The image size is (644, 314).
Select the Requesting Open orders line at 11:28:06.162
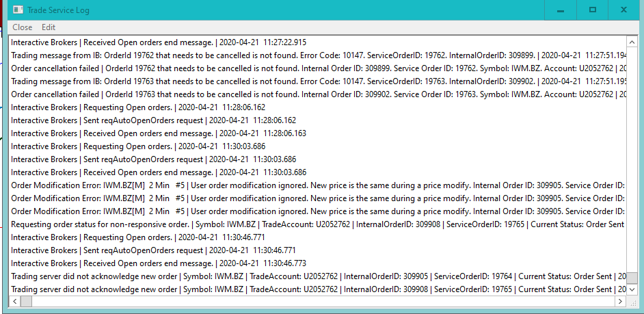138,107
